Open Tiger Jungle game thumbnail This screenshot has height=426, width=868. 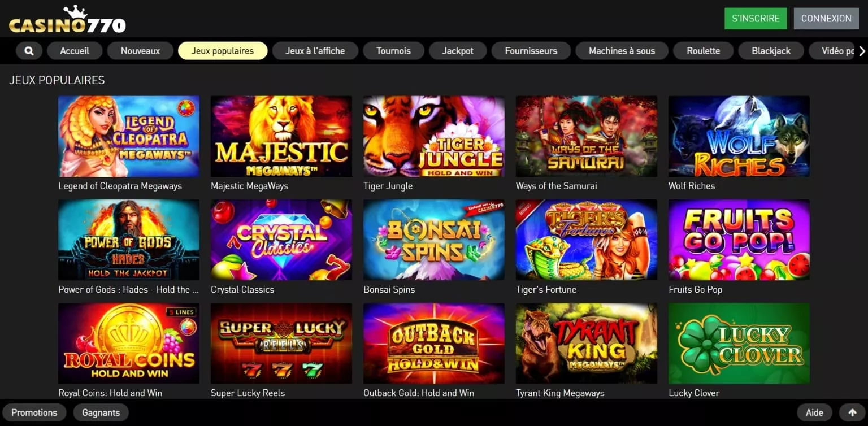434,136
